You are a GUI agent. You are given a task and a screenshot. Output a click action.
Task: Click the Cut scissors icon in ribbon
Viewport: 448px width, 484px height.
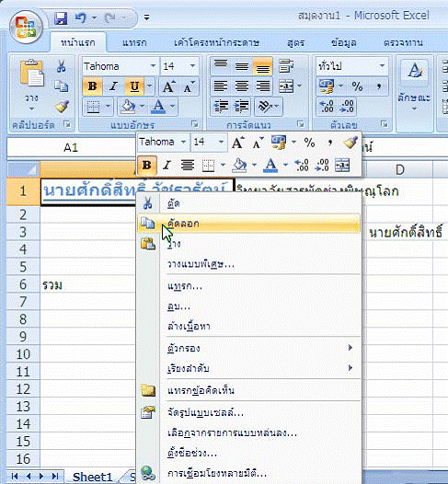click(x=62, y=66)
